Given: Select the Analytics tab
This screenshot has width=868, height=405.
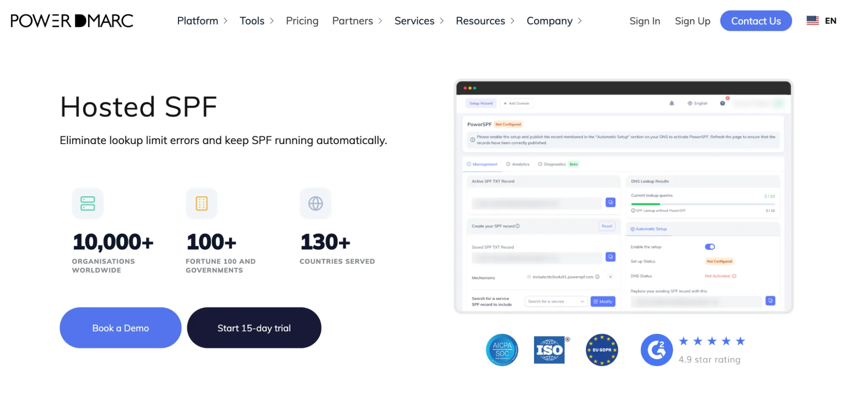Looking at the screenshot, I should pos(518,164).
